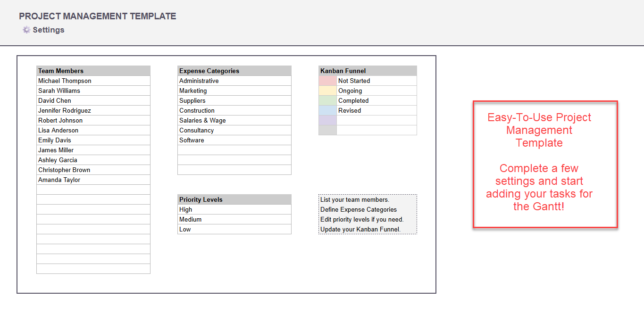Select the pink swatch beside Not Started
The width and height of the screenshot is (644, 330).
pos(327,81)
